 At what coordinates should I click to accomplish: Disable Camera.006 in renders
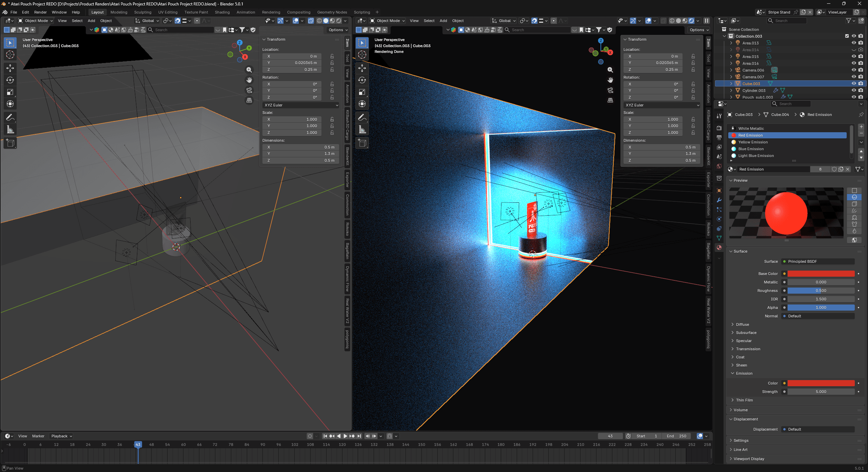(x=861, y=70)
